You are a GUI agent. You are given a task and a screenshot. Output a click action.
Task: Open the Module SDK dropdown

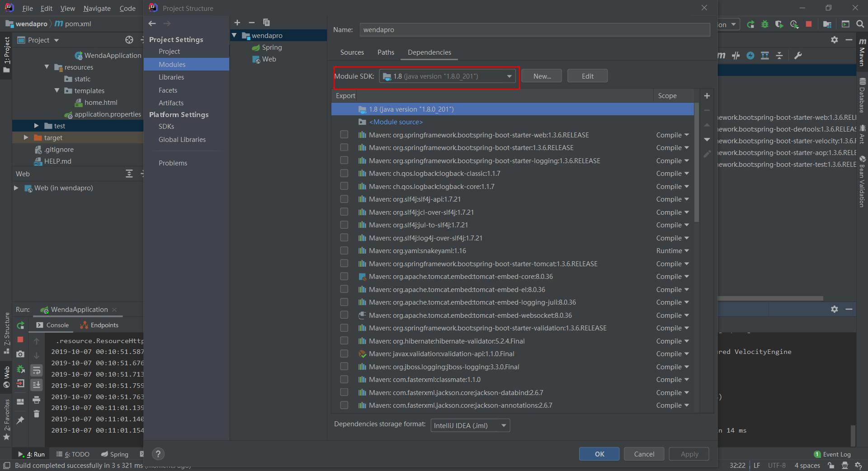pyautogui.click(x=447, y=76)
